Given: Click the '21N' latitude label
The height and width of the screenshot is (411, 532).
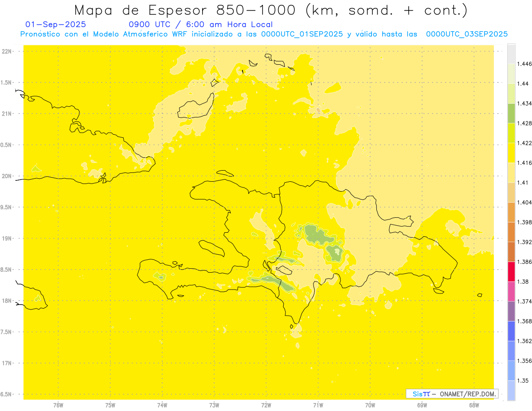Looking at the screenshot, I should point(7,114).
